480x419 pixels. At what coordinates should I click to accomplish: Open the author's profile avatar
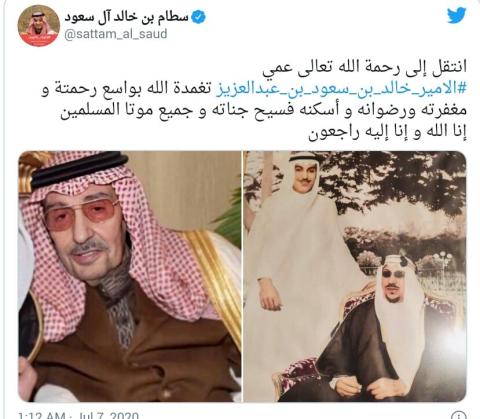[39, 25]
